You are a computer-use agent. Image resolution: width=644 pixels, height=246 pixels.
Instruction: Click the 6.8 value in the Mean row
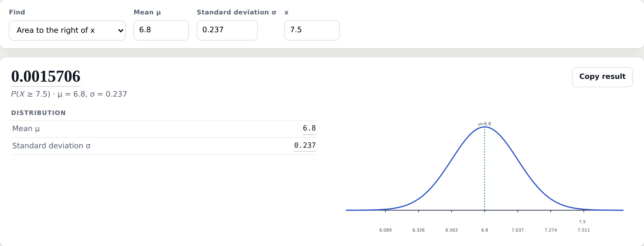pos(309,128)
